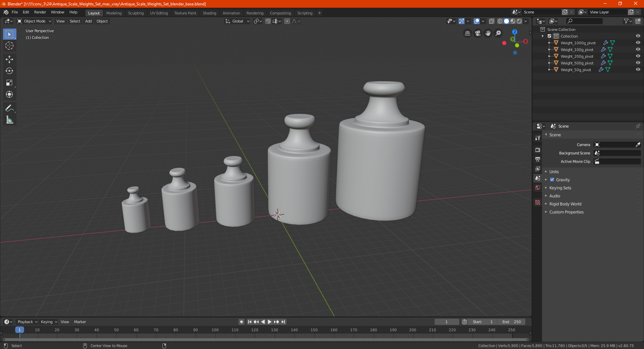Toggle auto keying record button
Screen dimensions: 644x349
241,322
